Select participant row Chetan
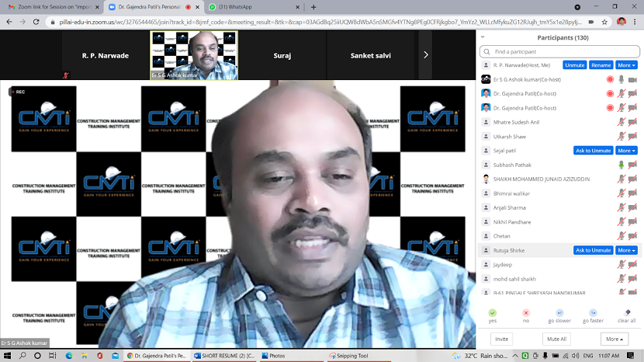The width and height of the screenshot is (644, 362). point(559,236)
